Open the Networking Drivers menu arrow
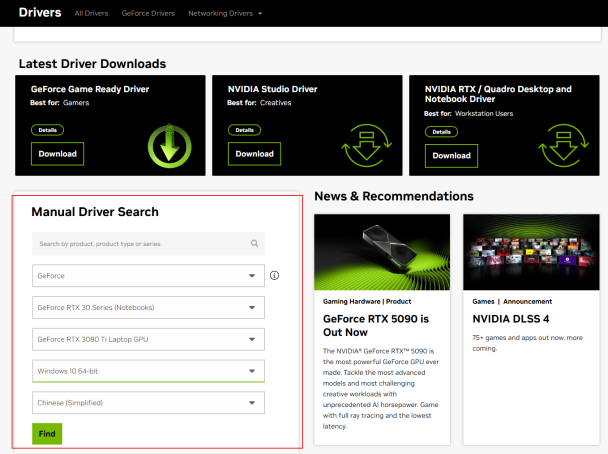608x454 pixels. pos(260,14)
